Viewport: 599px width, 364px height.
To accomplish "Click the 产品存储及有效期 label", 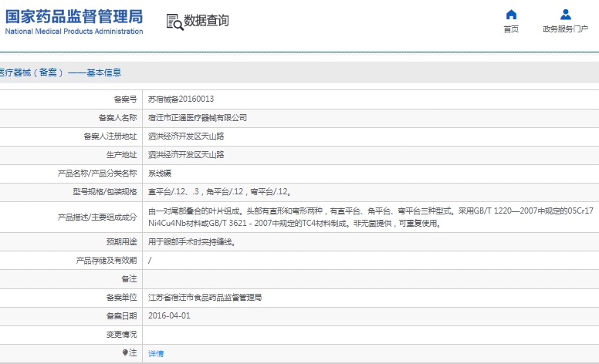I will (107, 260).
